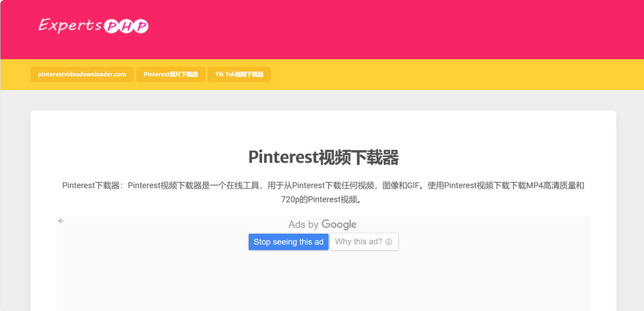This screenshot has width=644, height=311.
Task: Click the Ads by Google label
Action: tap(322, 224)
